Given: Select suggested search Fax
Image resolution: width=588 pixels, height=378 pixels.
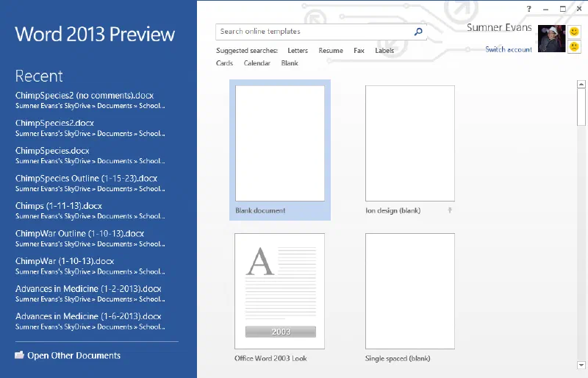Looking at the screenshot, I should point(359,51).
